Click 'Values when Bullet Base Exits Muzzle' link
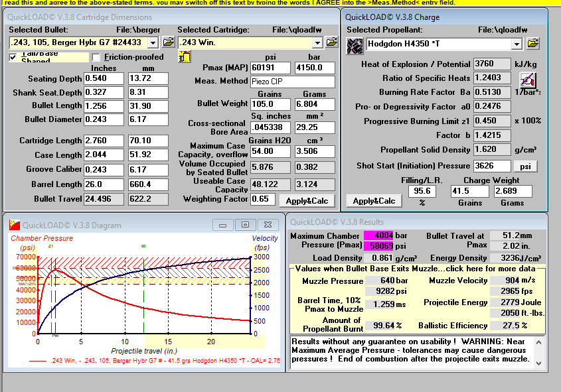 (415, 269)
